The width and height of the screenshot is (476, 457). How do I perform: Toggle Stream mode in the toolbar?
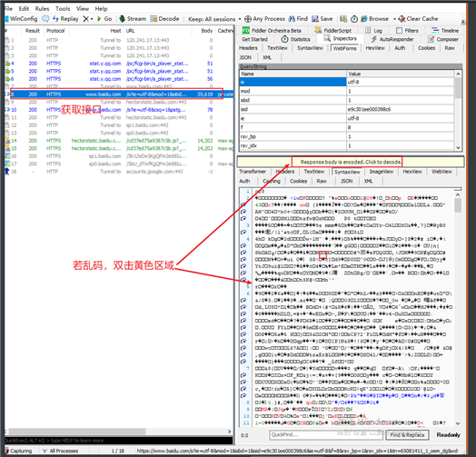click(133, 19)
